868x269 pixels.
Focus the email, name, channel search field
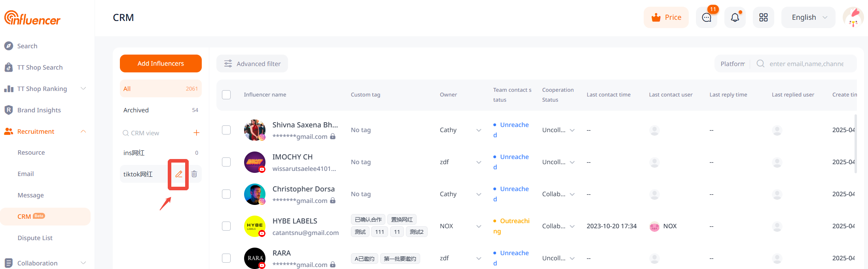point(806,64)
